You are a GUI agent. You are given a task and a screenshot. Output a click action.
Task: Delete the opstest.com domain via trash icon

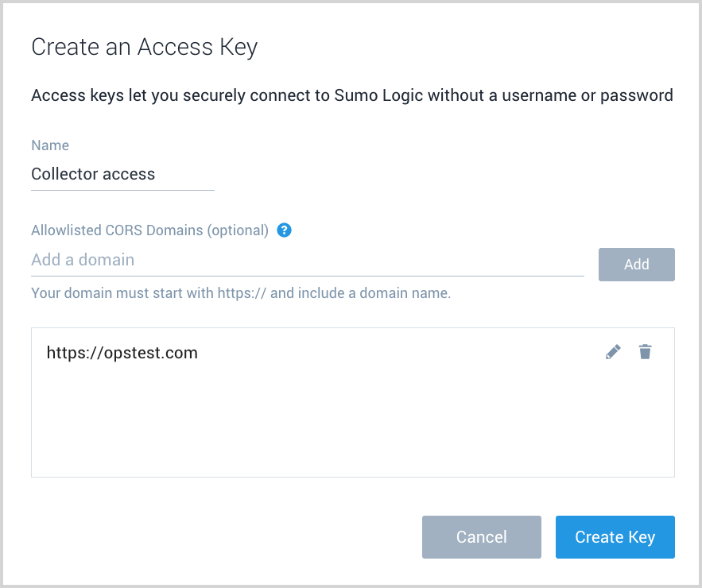645,352
